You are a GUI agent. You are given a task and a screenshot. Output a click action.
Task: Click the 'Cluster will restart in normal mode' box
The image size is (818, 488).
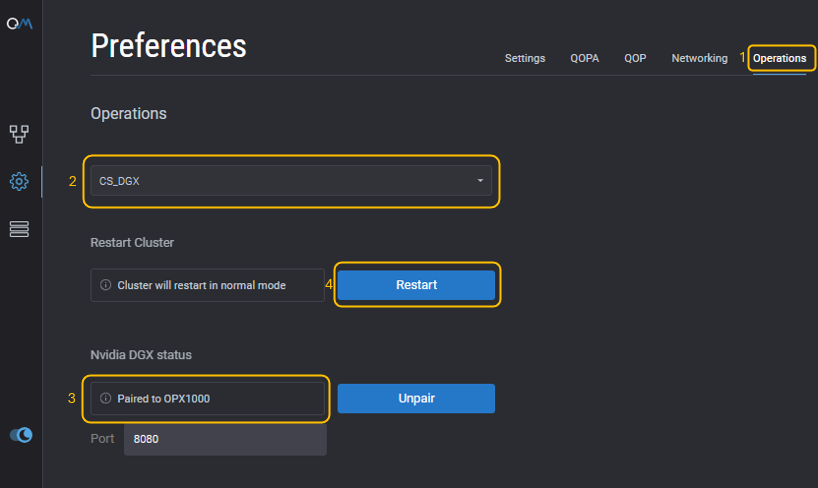coord(208,285)
